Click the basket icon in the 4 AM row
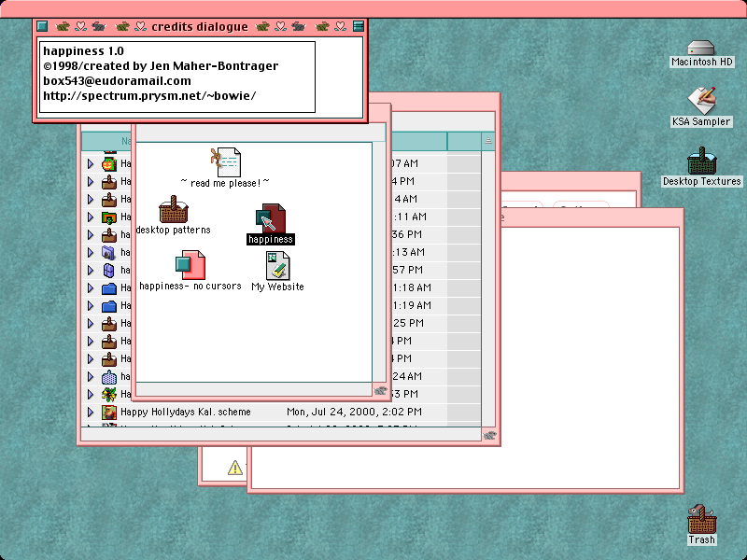 point(109,199)
